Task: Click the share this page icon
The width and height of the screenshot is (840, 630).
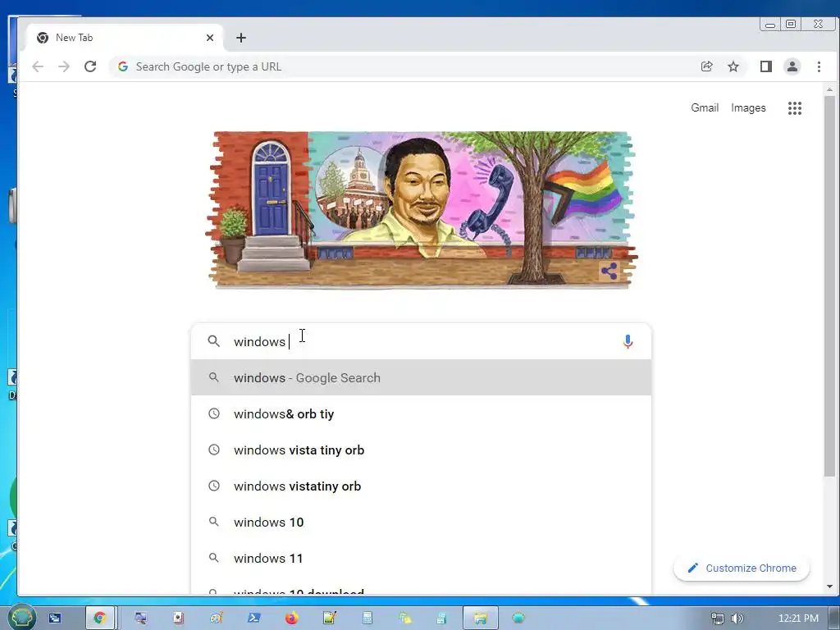Action: point(706,66)
